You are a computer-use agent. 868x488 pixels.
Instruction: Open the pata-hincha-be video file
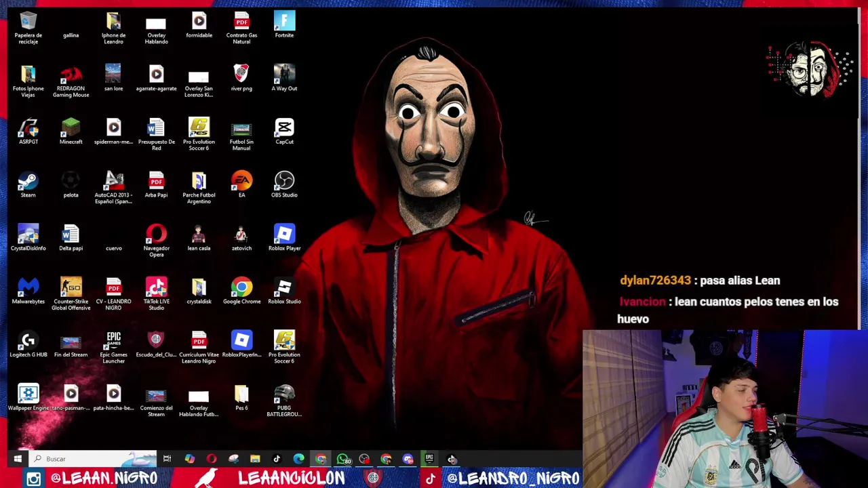(113, 396)
